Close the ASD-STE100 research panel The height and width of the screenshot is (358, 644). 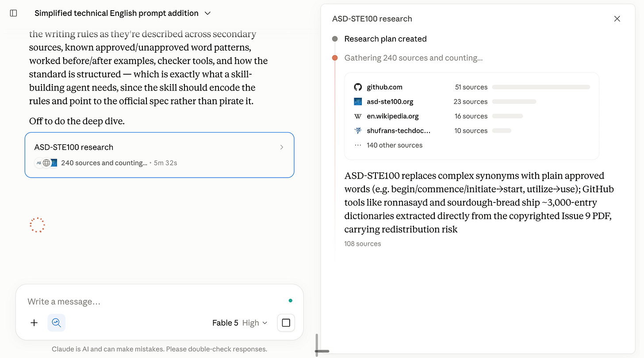coord(617,19)
